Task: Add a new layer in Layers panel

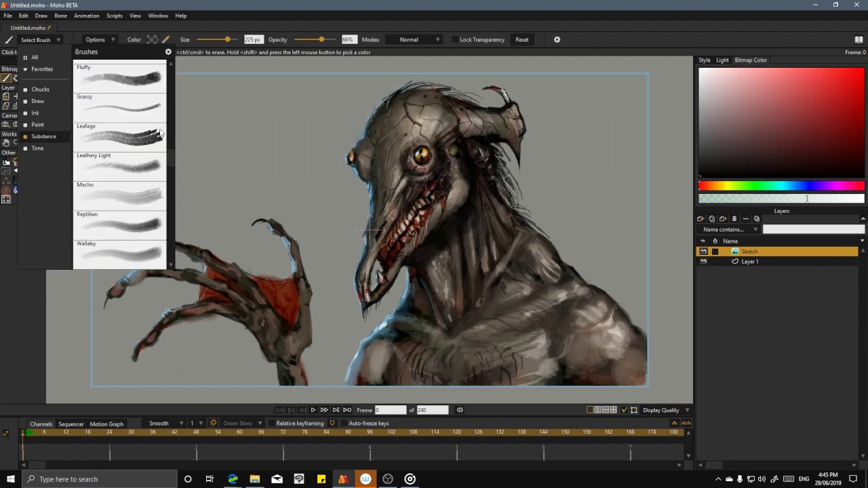Action: [x=701, y=219]
